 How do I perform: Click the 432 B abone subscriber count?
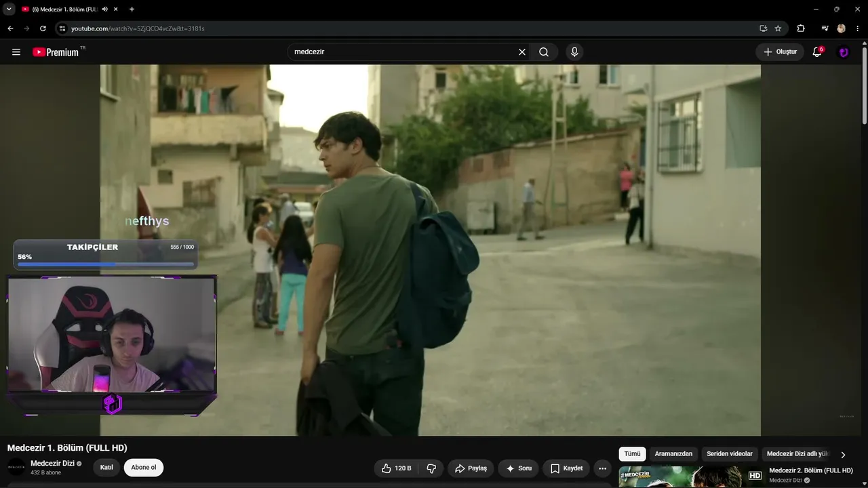46,473
